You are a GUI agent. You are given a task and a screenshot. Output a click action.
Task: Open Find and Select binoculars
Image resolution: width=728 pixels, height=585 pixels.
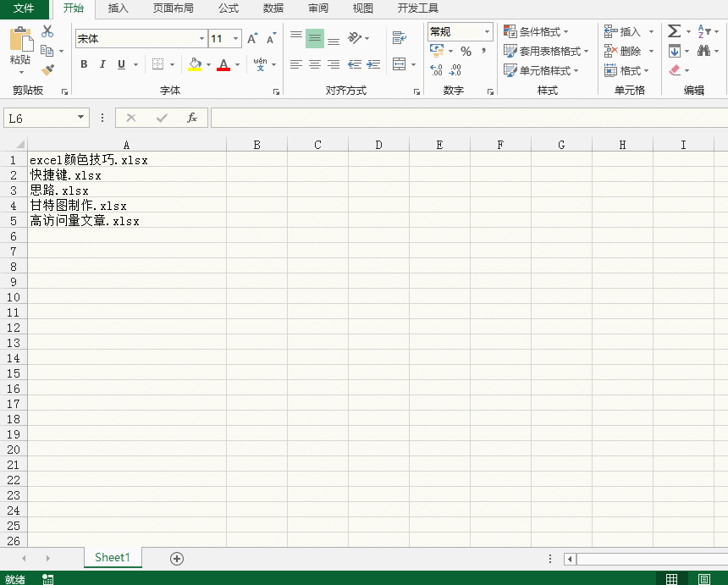(x=703, y=51)
